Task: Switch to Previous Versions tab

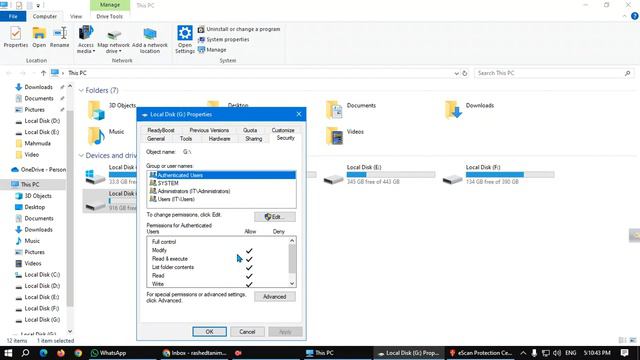Action: [x=209, y=130]
